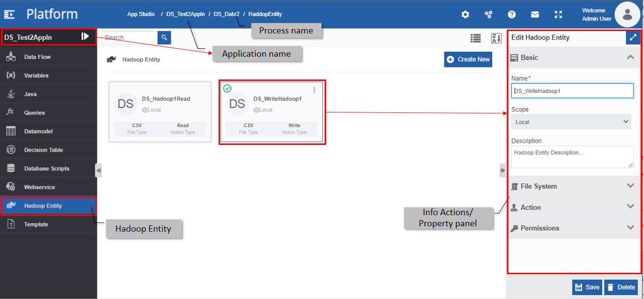Open the Java menu item
Screen dimensions: 644x299
(x=48, y=94)
